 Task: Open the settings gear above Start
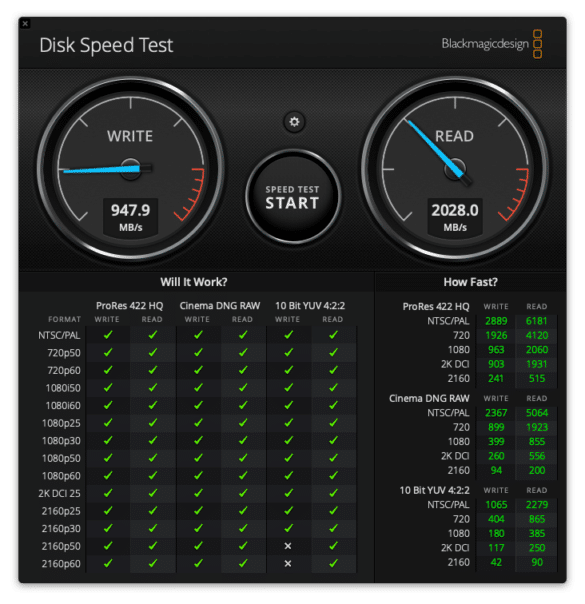[294, 122]
